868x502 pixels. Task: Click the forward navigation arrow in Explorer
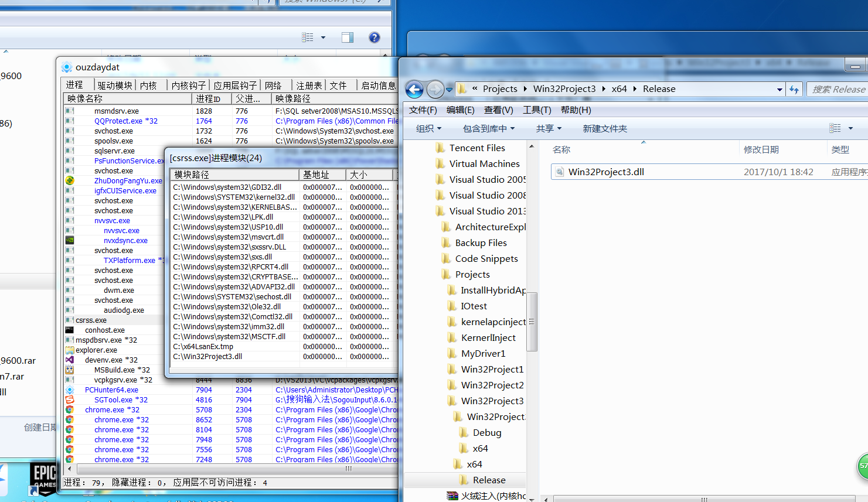pos(435,89)
